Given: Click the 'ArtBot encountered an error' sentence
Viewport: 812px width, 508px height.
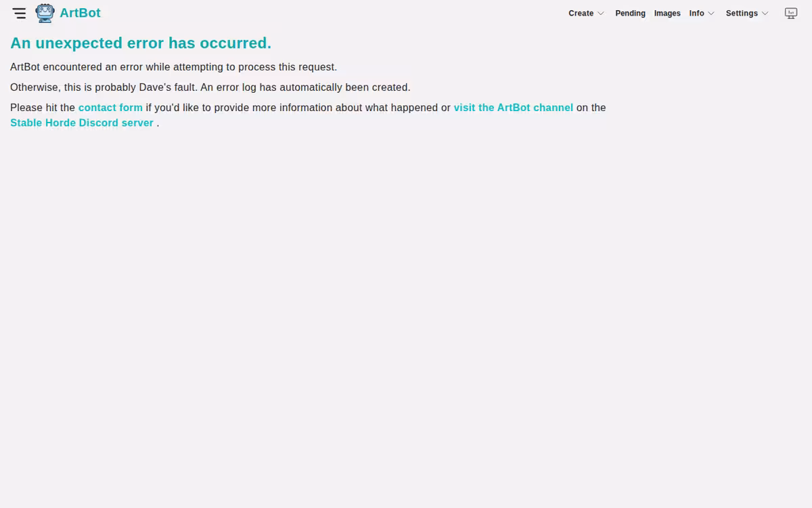Looking at the screenshot, I should coord(173,67).
